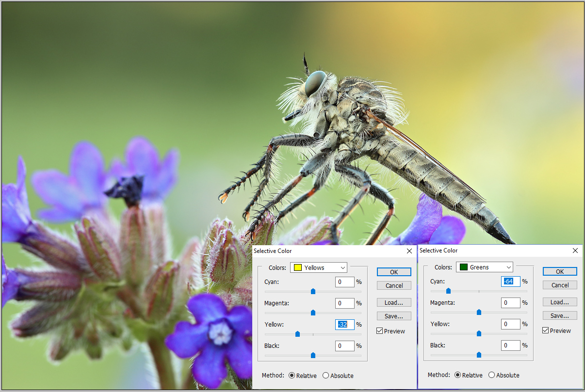This screenshot has width=585, height=392.
Task: Click the Magenta value field in Greens dialog
Action: [x=510, y=303]
